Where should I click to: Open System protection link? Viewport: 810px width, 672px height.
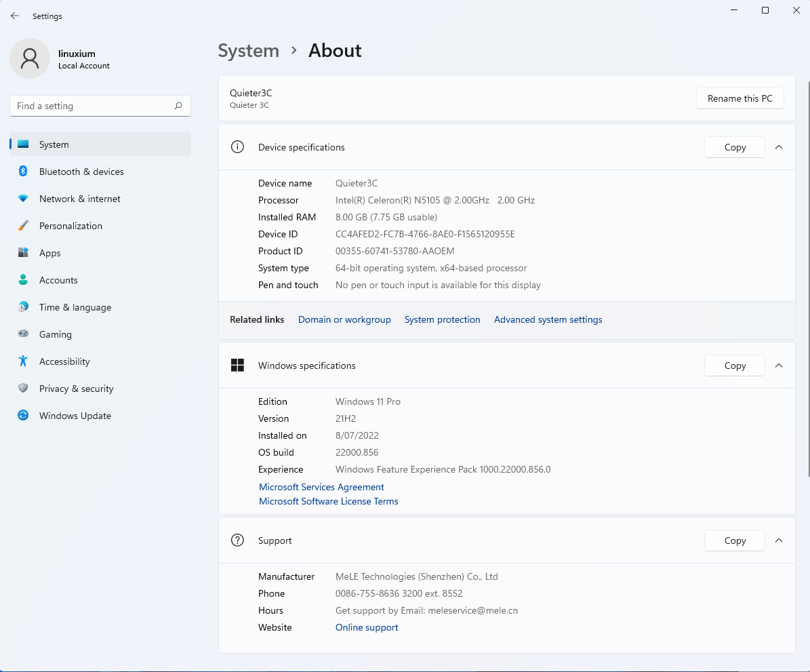(x=442, y=319)
